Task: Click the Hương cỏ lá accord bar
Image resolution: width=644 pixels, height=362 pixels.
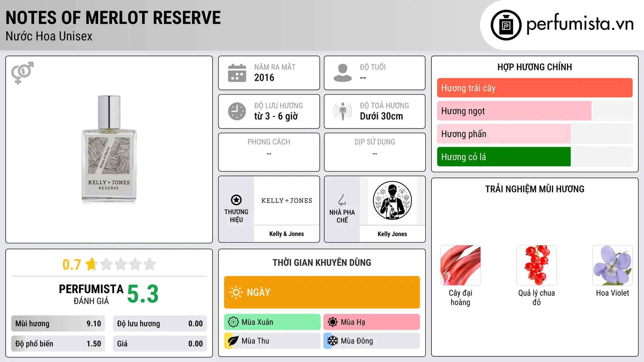Action: [535, 157]
